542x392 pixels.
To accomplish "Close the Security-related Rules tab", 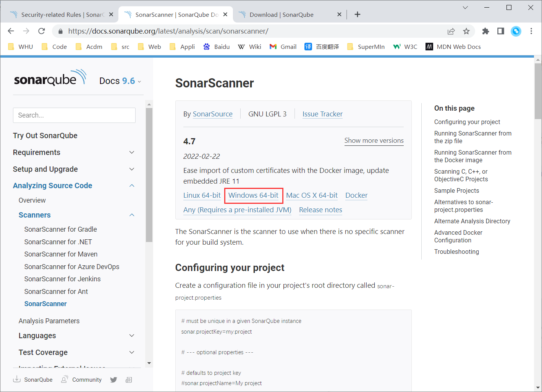I will click(111, 15).
